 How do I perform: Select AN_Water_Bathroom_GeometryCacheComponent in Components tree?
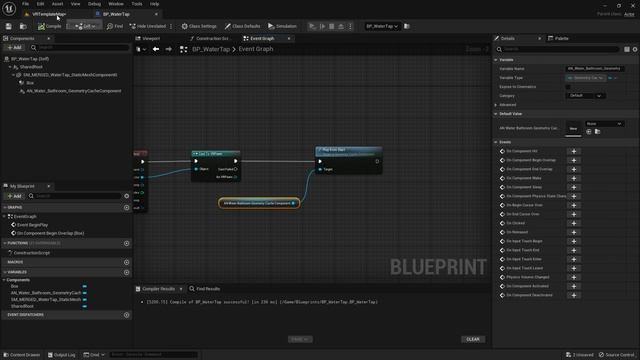click(x=73, y=91)
